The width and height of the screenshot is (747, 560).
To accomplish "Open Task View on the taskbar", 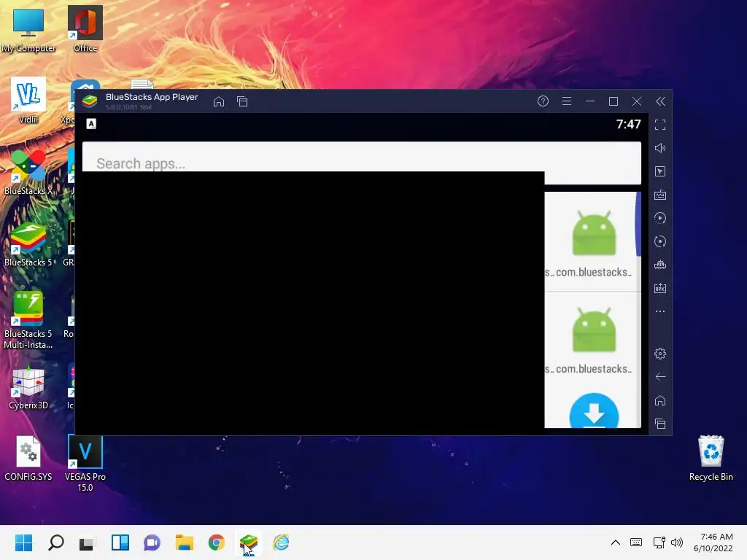I will click(x=88, y=542).
